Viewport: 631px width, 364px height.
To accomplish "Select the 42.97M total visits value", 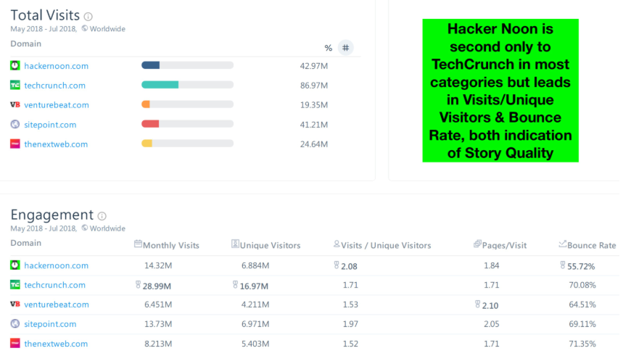I will pyautogui.click(x=314, y=66).
